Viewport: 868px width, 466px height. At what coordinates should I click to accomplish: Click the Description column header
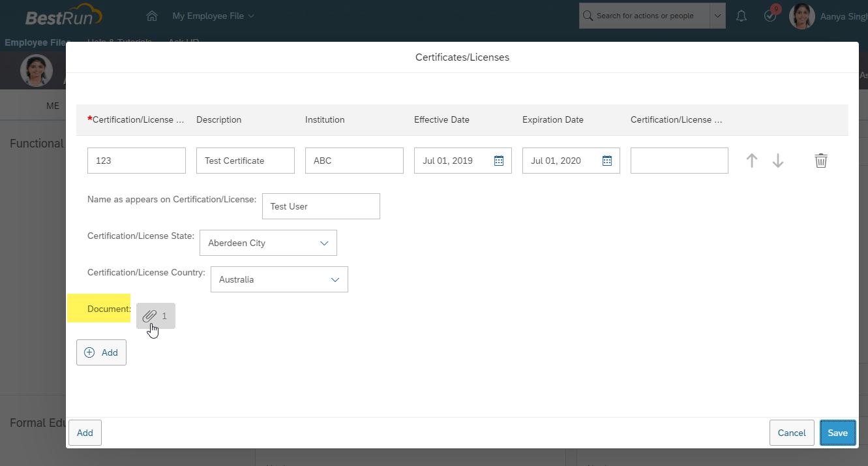218,120
